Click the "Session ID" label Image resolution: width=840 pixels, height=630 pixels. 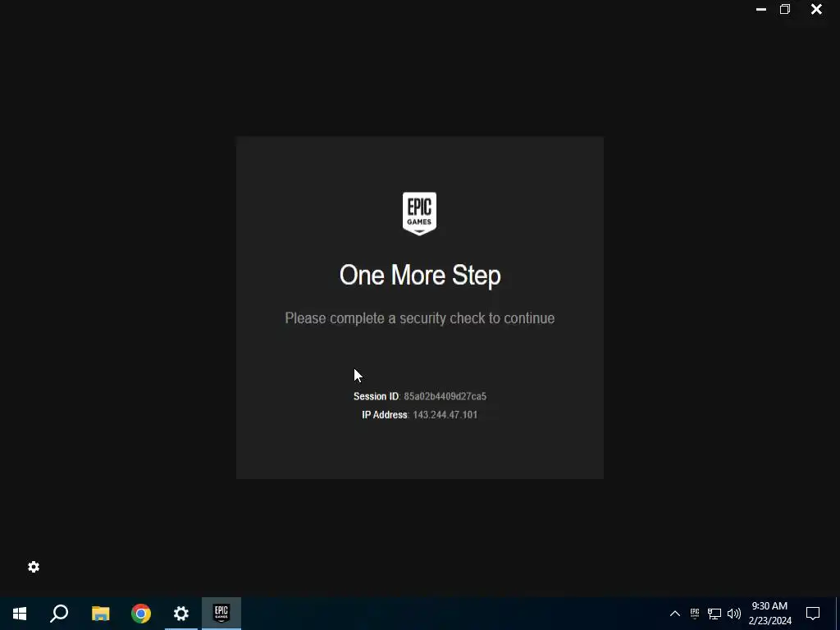coord(376,396)
